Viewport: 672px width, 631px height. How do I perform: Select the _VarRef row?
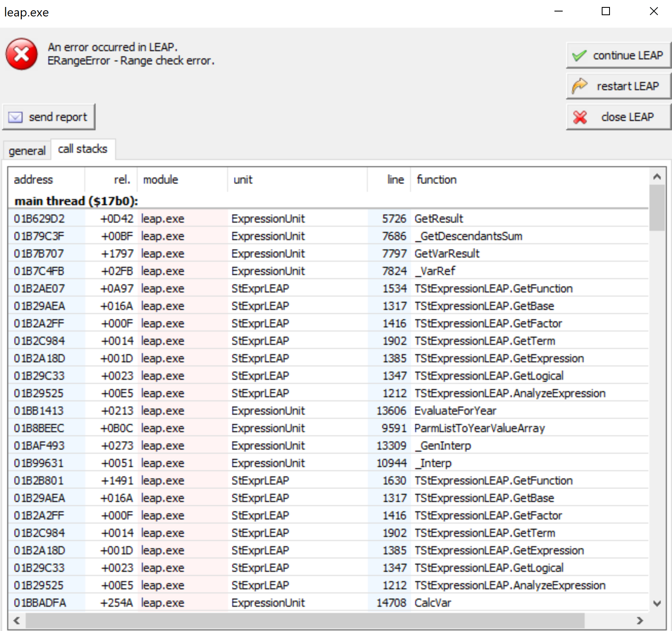pos(328,271)
